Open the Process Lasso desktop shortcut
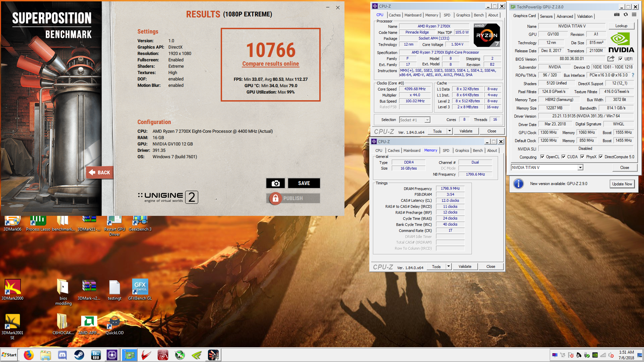Viewport: 644px width, 362px height. [38, 224]
